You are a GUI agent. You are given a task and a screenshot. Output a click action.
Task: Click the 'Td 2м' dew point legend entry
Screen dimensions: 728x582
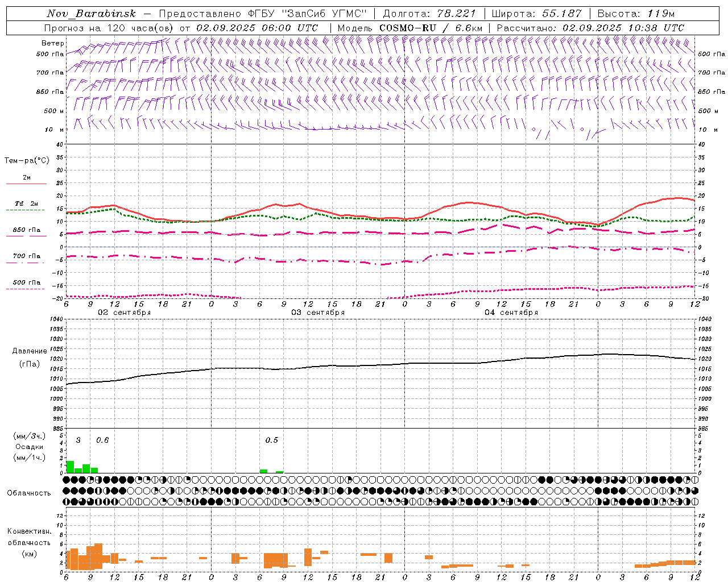tap(27, 203)
